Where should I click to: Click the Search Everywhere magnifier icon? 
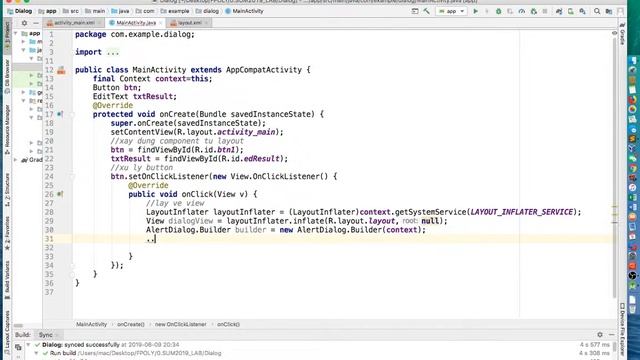(597, 11)
